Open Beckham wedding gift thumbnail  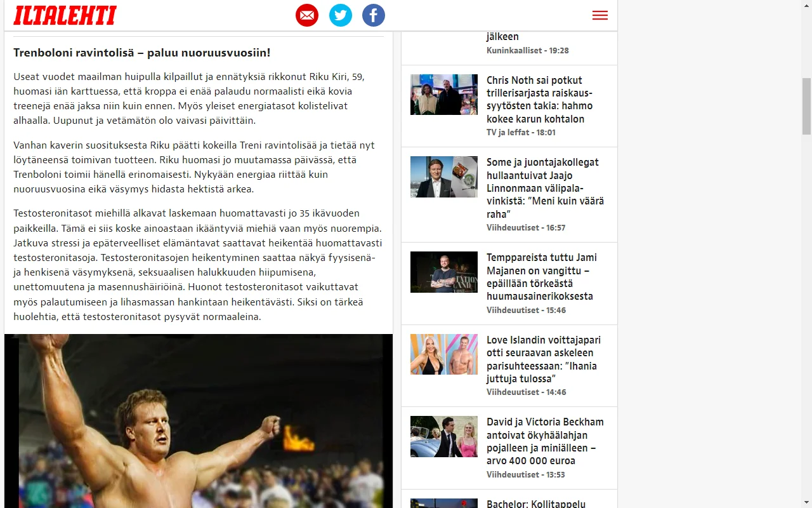click(444, 436)
